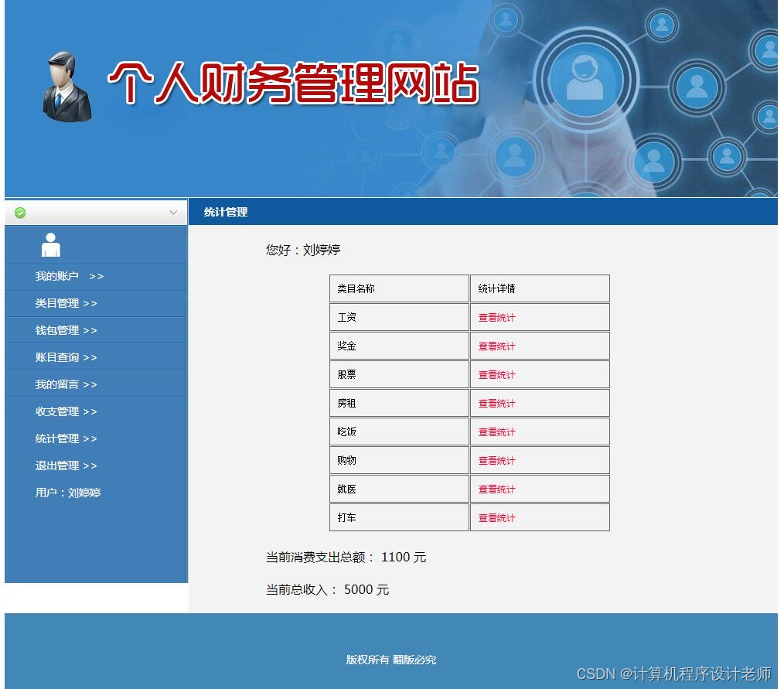Click 查看统计 link for 打车
Viewport: 784px width, 689px height.
pyautogui.click(x=496, y=517)
